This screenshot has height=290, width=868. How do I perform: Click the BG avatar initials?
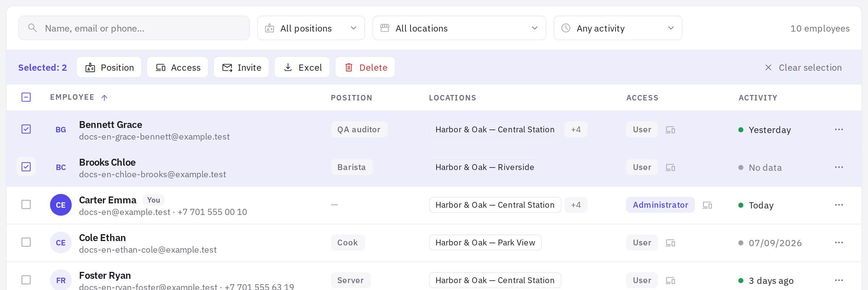coord(61,129)
